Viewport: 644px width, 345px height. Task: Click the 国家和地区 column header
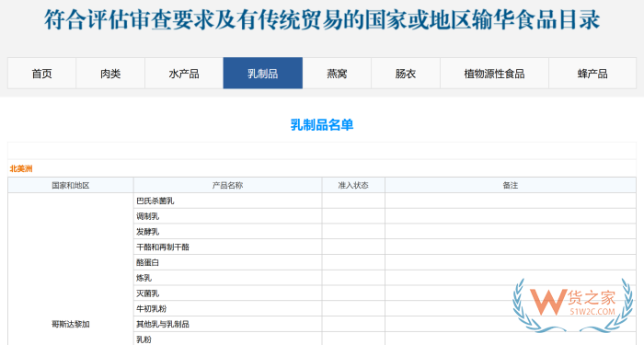point(71,185)
